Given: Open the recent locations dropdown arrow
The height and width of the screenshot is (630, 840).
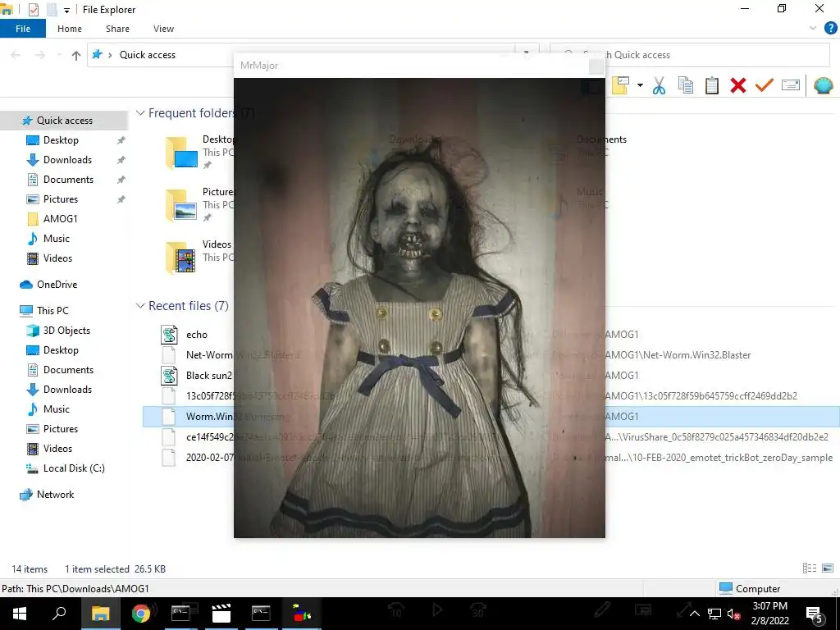Looking at the screenshot, I should [59, 55].
